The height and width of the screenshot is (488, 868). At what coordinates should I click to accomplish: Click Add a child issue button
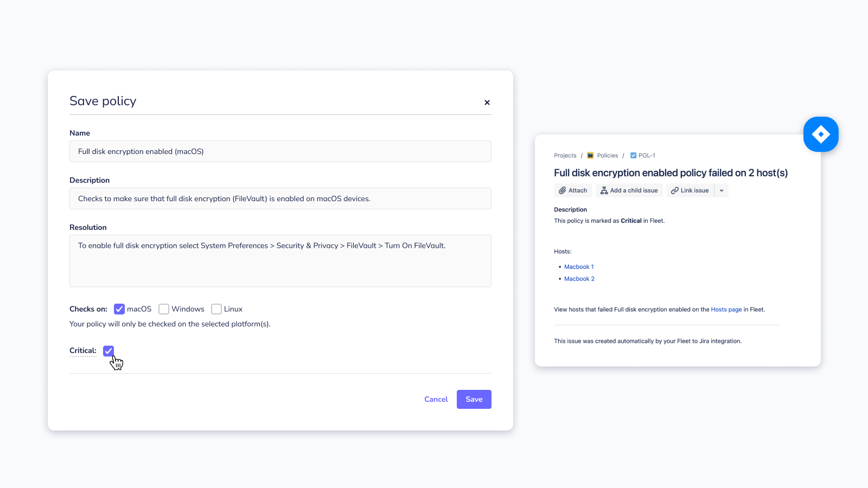(629, 190)
